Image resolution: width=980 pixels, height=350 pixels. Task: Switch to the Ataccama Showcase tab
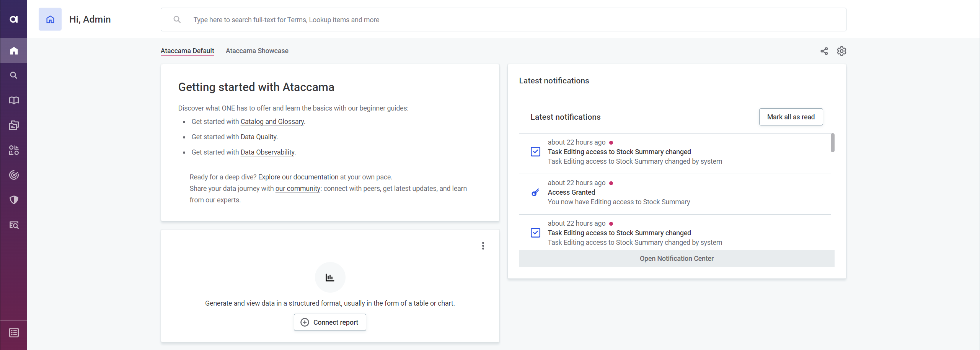click(x=257, y=50)
